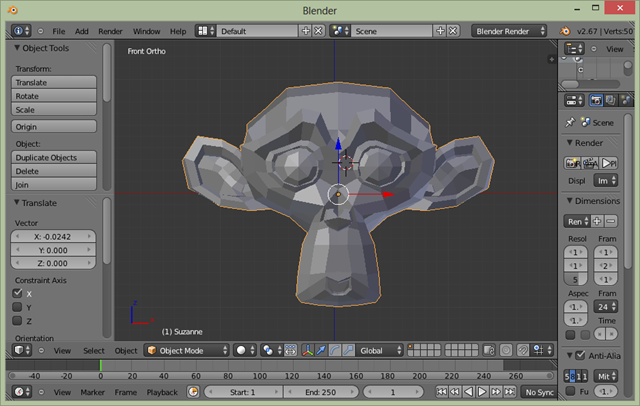Viewport: 640px width, 406px height.
Task: Open the Select menu in 3D view header
Action: pos(93,351)
